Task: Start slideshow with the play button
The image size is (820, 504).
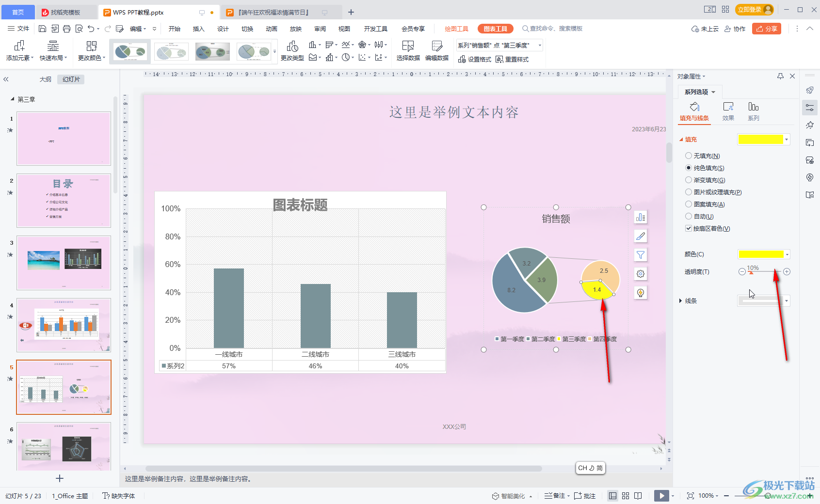Action: tap(661, 496)
